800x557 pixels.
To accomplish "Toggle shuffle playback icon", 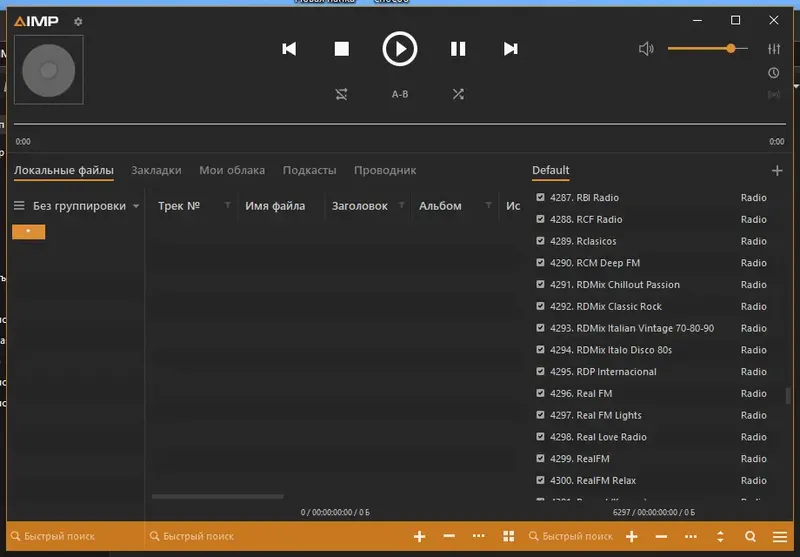I will [458, 94].
